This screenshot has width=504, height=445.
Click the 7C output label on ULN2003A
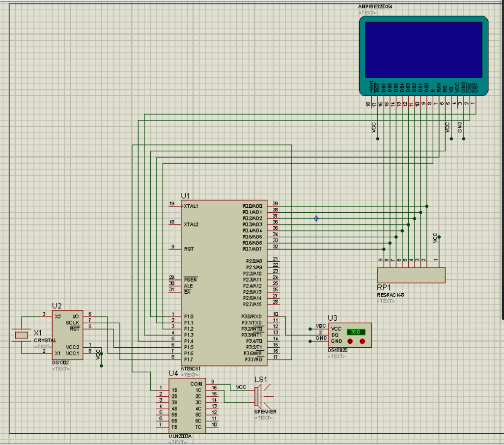pos(198,427)
